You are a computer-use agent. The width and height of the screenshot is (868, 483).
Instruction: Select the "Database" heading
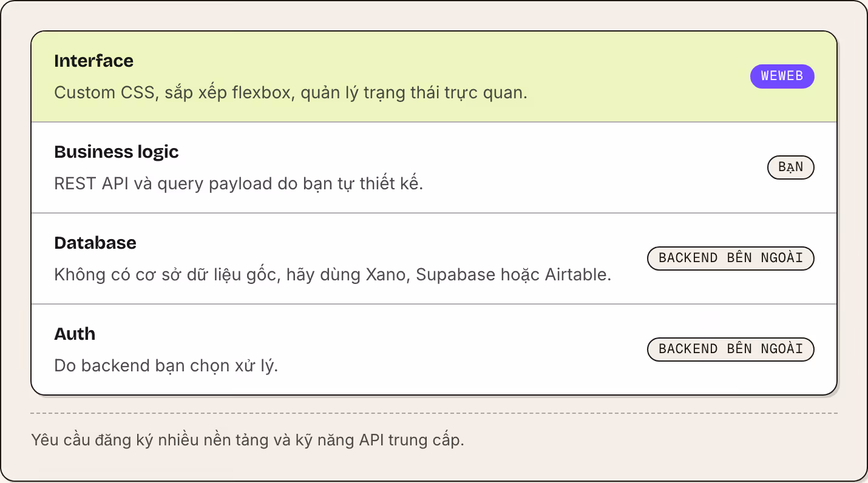point(95,243)
